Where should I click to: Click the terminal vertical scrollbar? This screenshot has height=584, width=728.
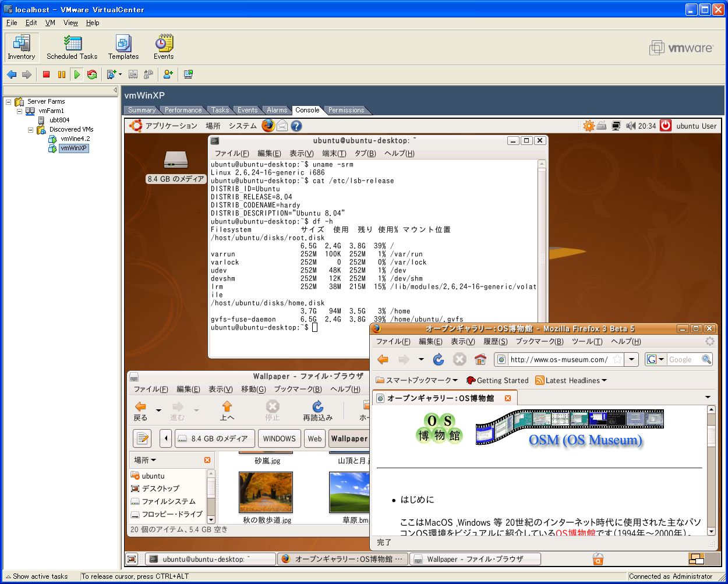pyautogui.click(x=542, y=259)
